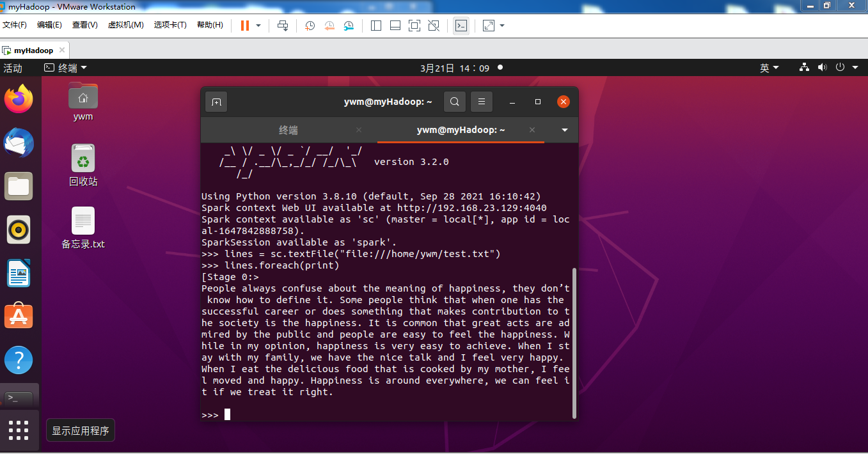Open the 终端 app menu in top bar

(65, 68)
